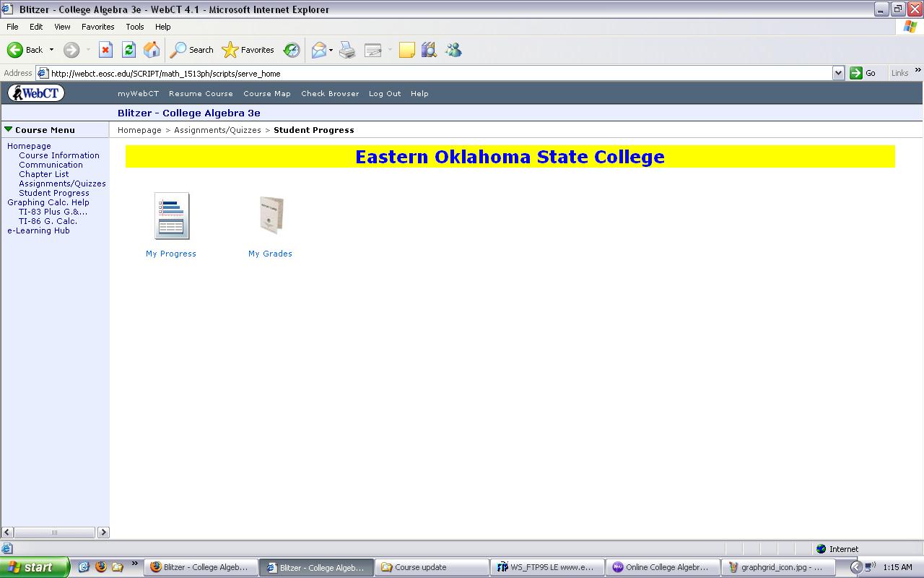
Task: Select Course Information in Course Menu
Action: [x=59, y=155]
